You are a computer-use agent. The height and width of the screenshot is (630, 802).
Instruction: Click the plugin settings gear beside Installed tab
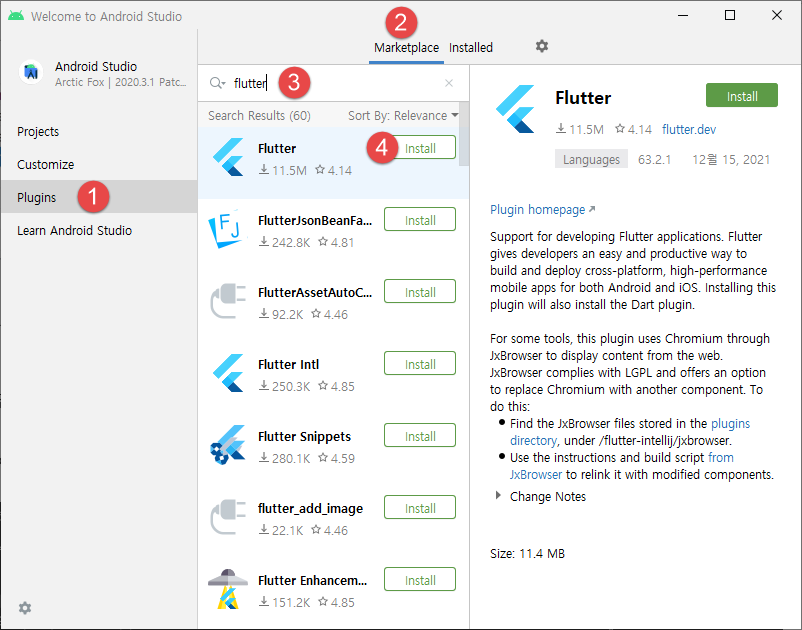tap(542, 47)
